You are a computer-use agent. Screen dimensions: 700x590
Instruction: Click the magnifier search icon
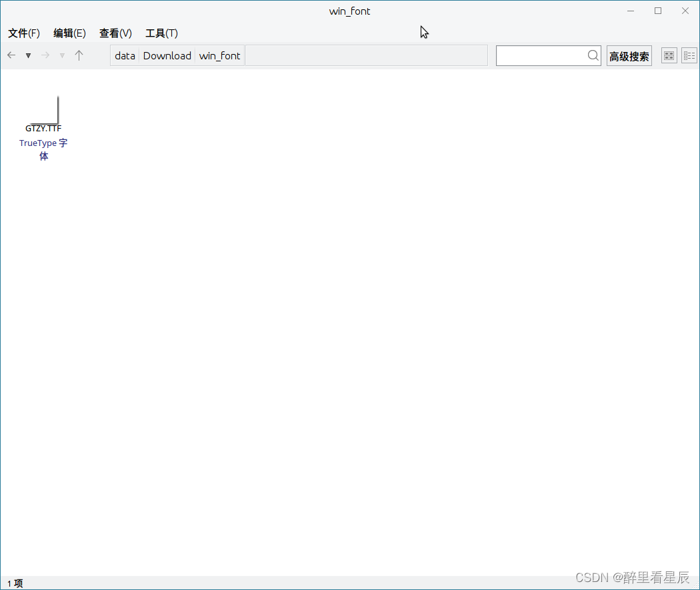coord(593,55)
